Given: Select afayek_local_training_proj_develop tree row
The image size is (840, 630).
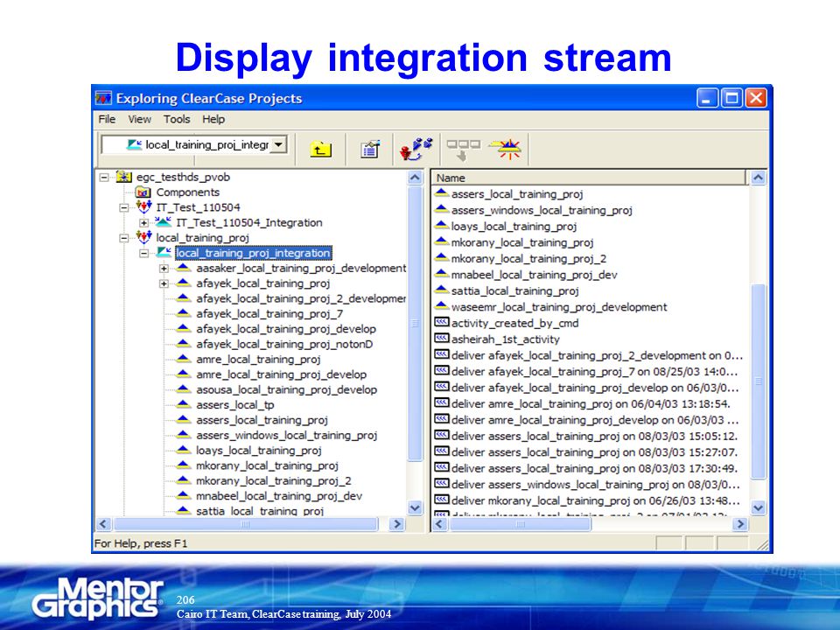Looking at the screenshot, I should 286,329.
